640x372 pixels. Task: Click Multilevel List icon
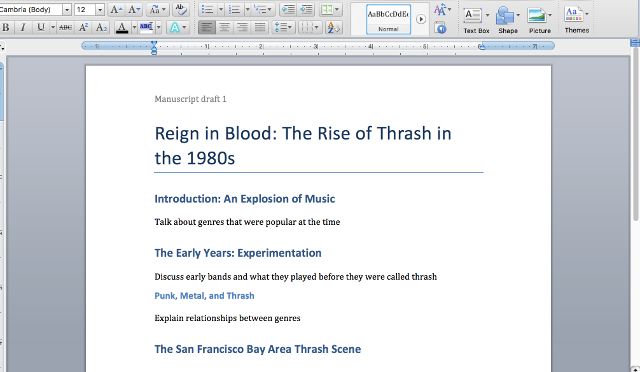[263, 9]
